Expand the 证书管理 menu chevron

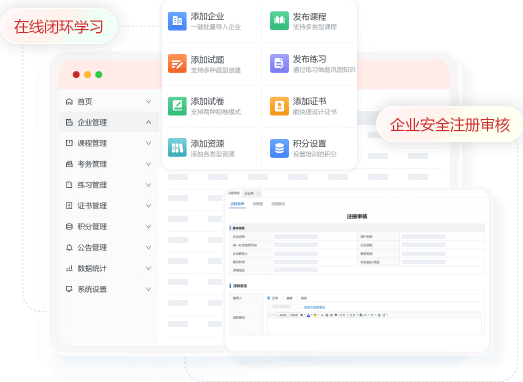(x=148, y=206)
